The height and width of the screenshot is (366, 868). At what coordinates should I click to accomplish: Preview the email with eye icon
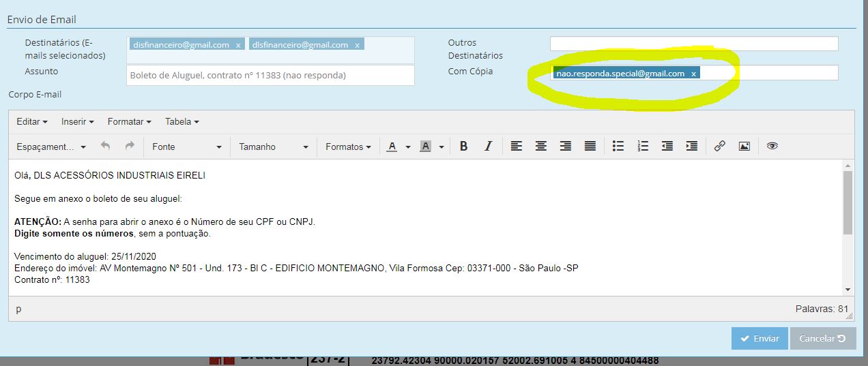pos(772,146)
